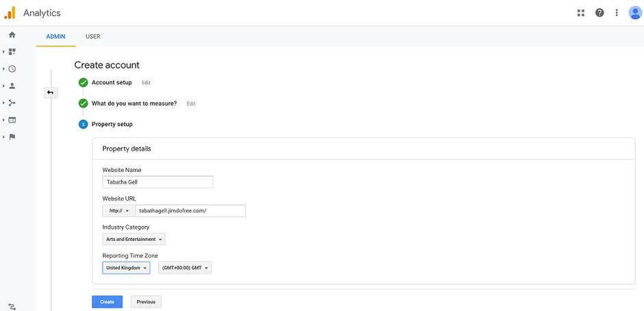The width and height of the screenshot is (644, 311).
Task: Open the United Kingdom country dropdown
Action: pos(126,268)
